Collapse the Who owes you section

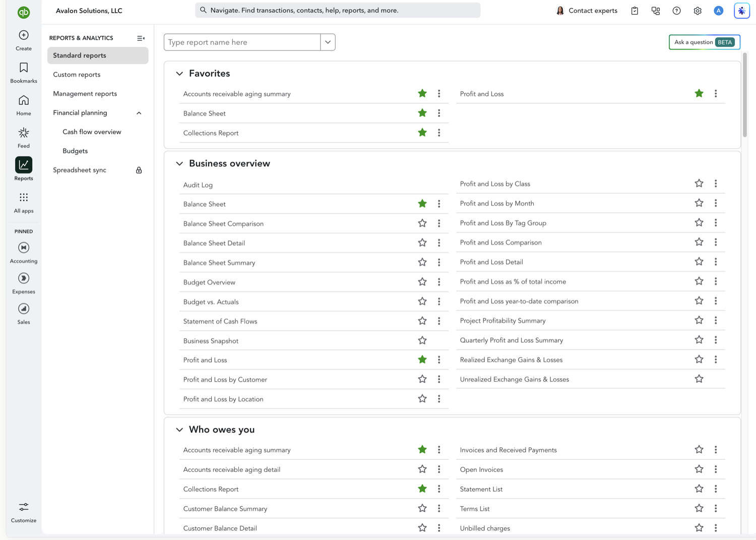pos(179,430)
